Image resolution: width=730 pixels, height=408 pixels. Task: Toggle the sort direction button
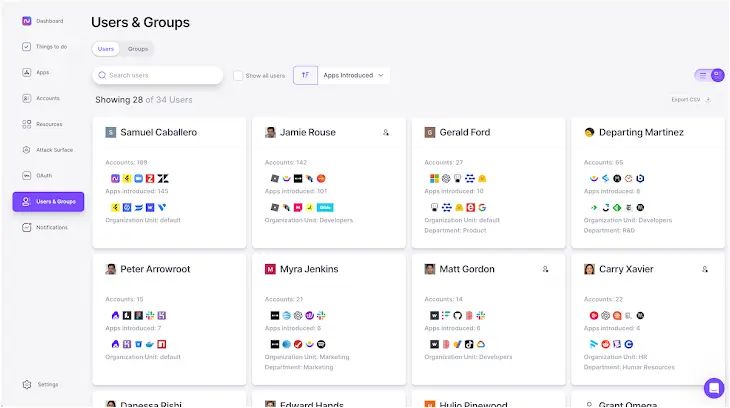click(x=305, y=75)
